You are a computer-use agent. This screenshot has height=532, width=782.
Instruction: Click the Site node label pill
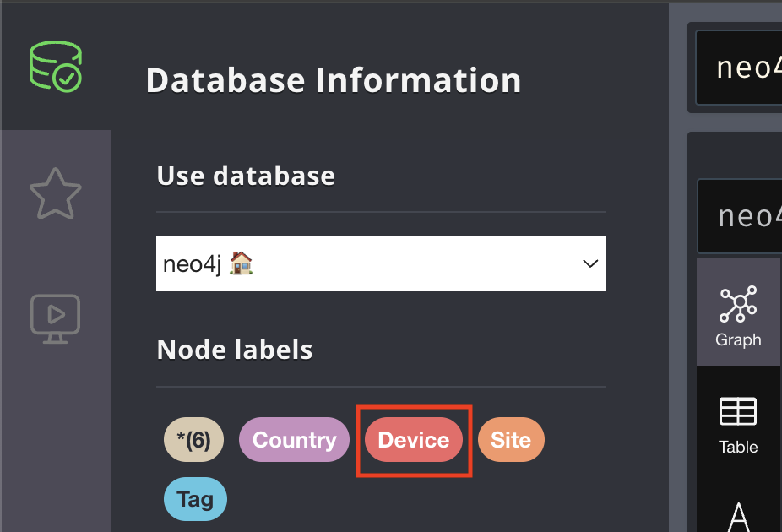tap(511, 439)
